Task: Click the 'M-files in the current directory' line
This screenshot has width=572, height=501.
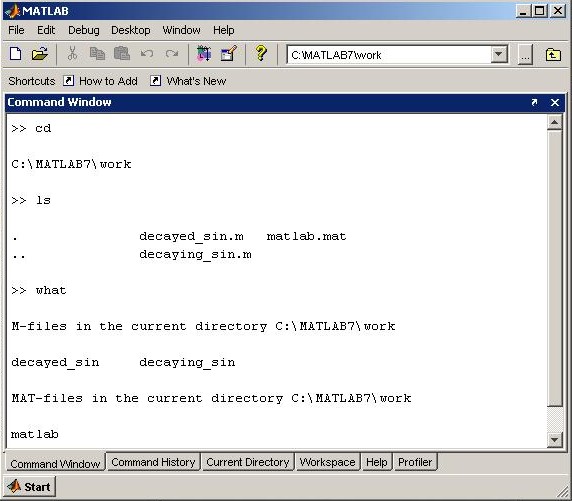Action: 203,326
